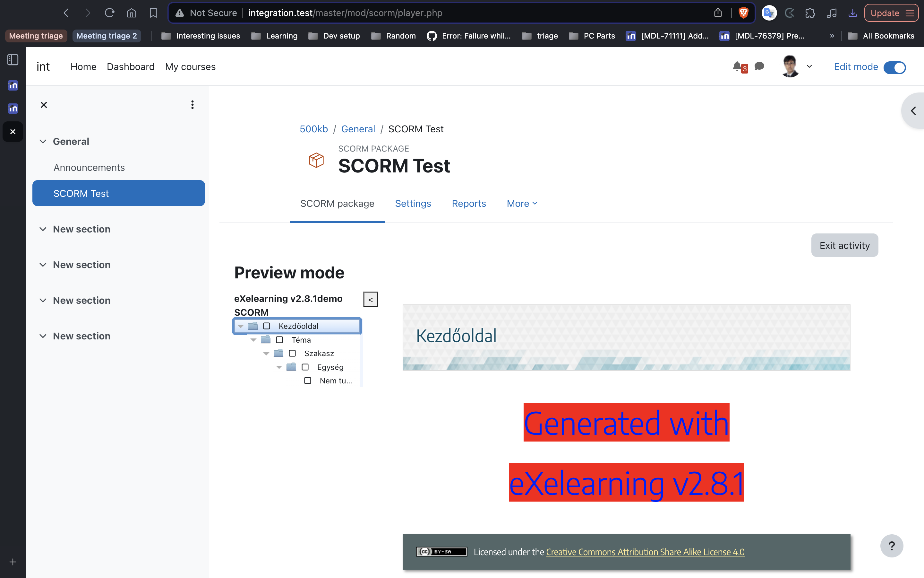
Task: Open the help question mark button
Action: (892, 546)
